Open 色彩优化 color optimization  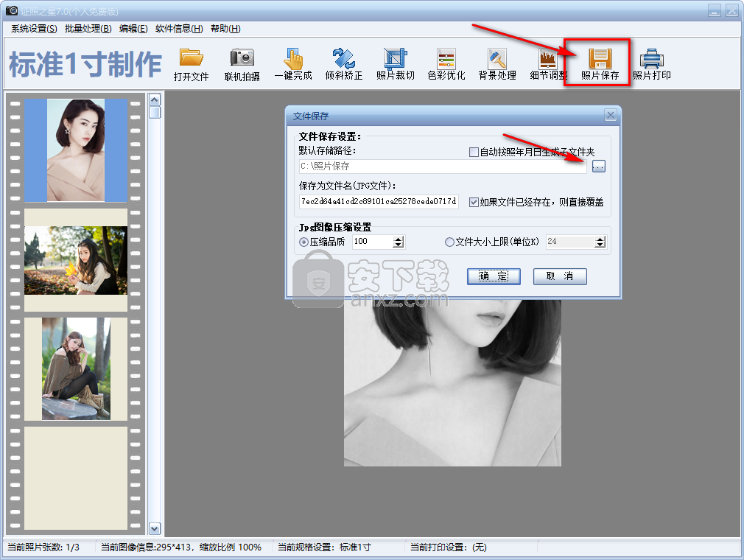coord(446,65)
